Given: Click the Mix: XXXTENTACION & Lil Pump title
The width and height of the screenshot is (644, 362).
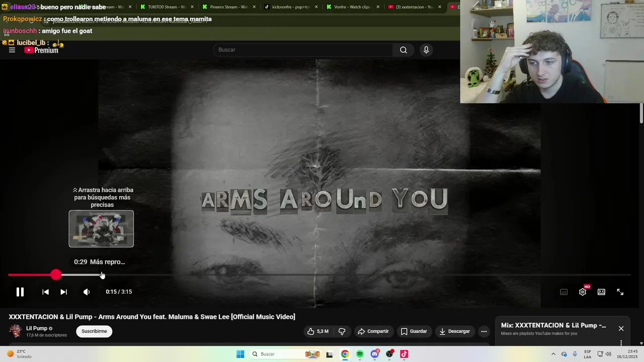Looking at the screenshot, I should click(553, 325).
